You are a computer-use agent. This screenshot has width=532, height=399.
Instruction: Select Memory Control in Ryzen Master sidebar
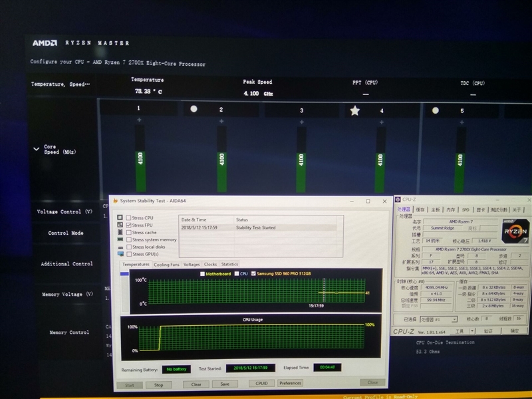pyautogui.click(x=69, y=332)
